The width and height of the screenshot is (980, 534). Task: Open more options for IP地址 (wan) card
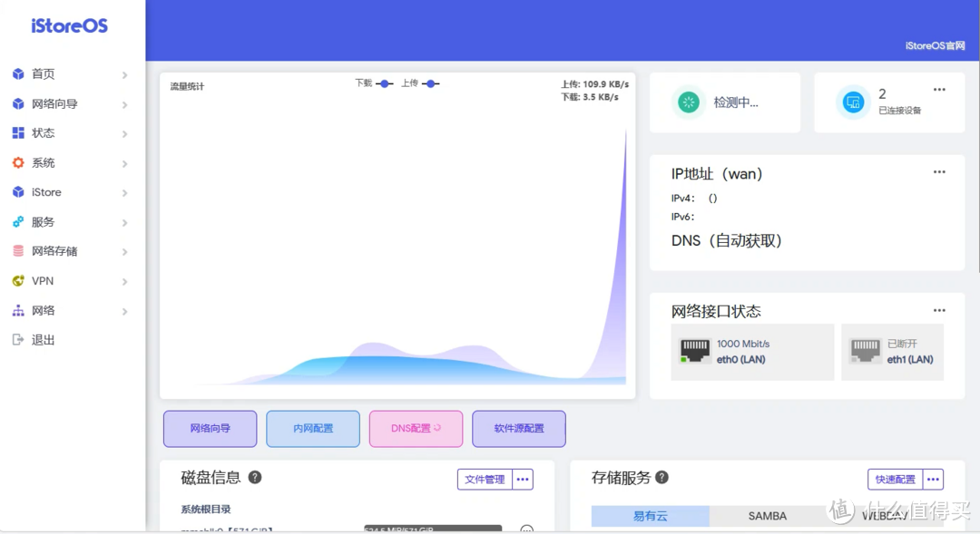click(x=939, y=171)
